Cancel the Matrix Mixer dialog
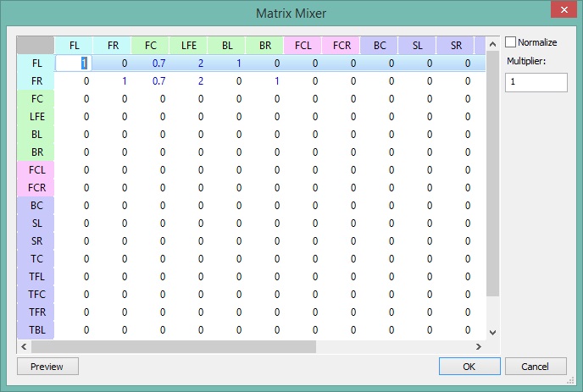 (x=536, y=367)
